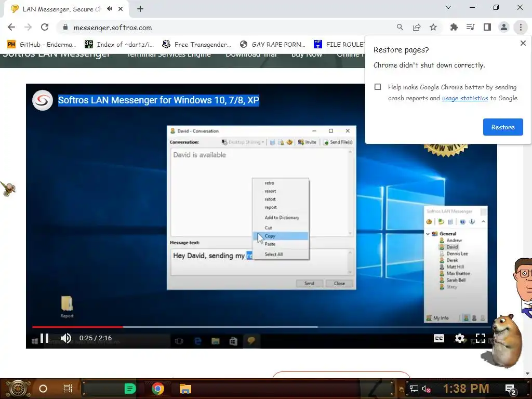The height and width of the screenshot is (399, 532).
Task: Click My Info in LAN Messenger panel
Action: (437, 318)
